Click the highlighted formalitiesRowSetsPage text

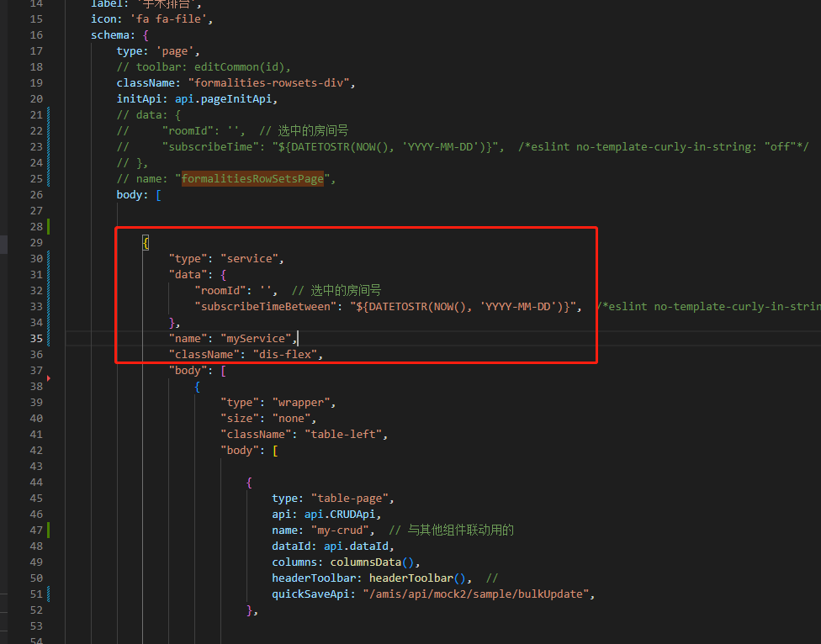(252, 179)
